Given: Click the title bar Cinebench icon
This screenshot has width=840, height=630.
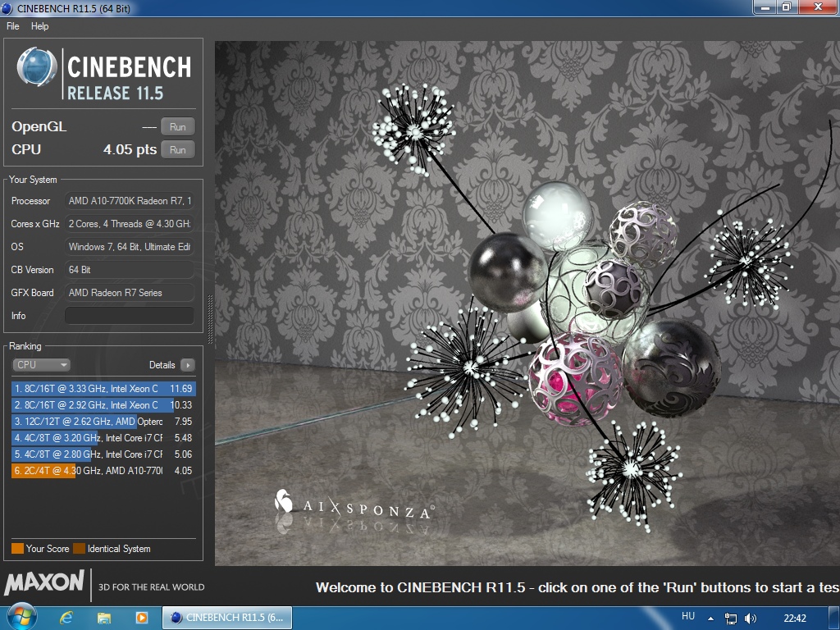Looking at the screenshot, I should point(7,8).
